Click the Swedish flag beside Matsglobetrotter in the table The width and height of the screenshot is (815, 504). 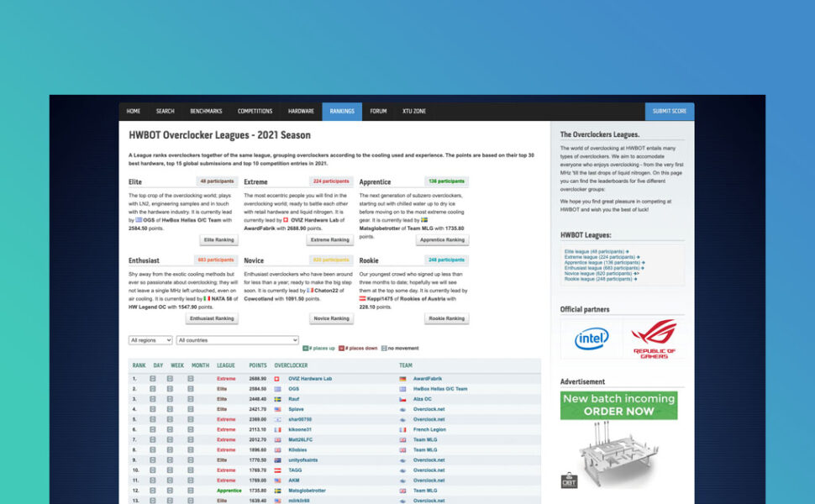[x=277, y=491]
